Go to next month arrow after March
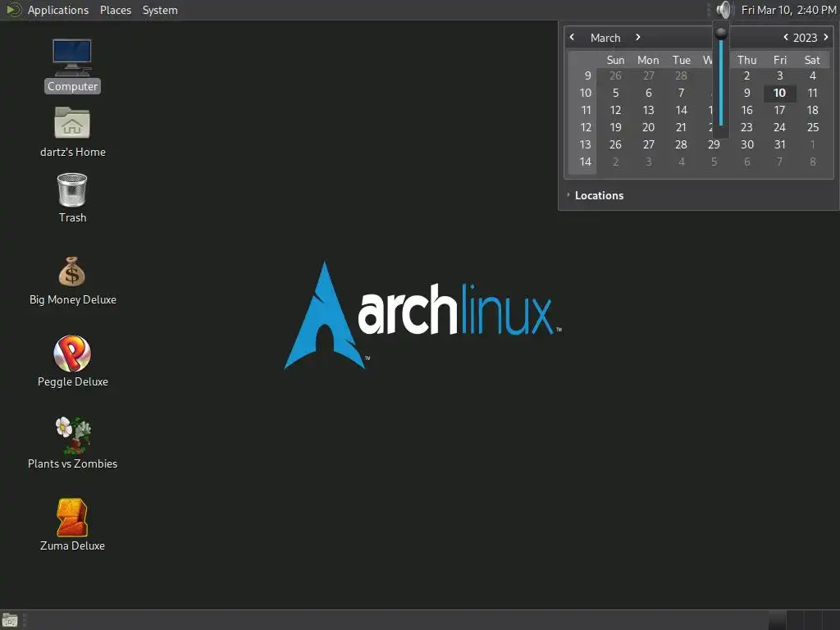The width and height of the screenshot is (840, 630). point(637,37)
